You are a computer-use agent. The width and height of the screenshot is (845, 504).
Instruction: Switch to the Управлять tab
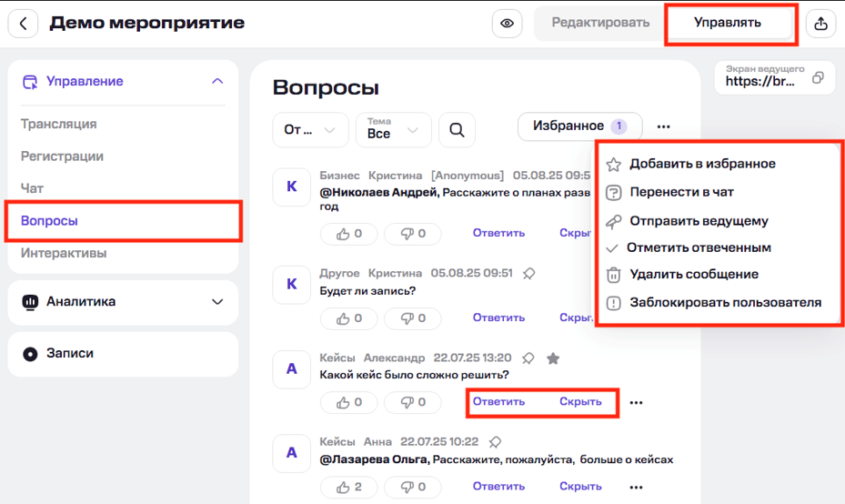tap(727, 23)
